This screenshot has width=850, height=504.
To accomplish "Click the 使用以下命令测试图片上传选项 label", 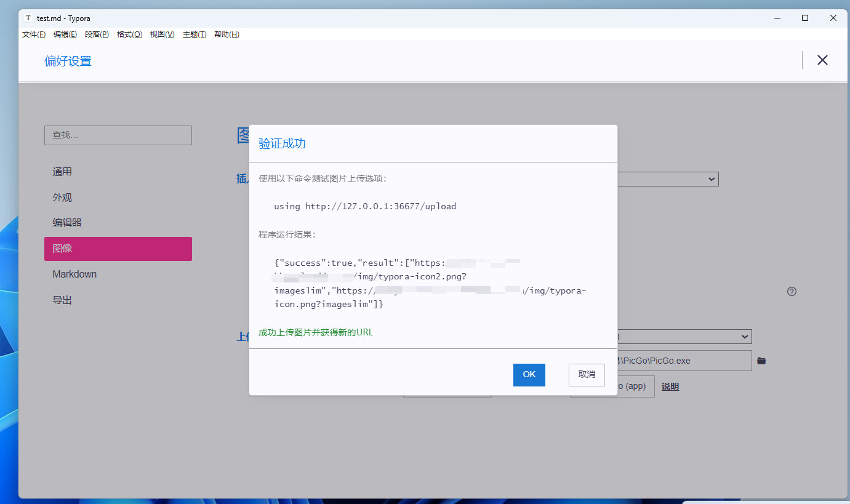I will pos(323,178).
